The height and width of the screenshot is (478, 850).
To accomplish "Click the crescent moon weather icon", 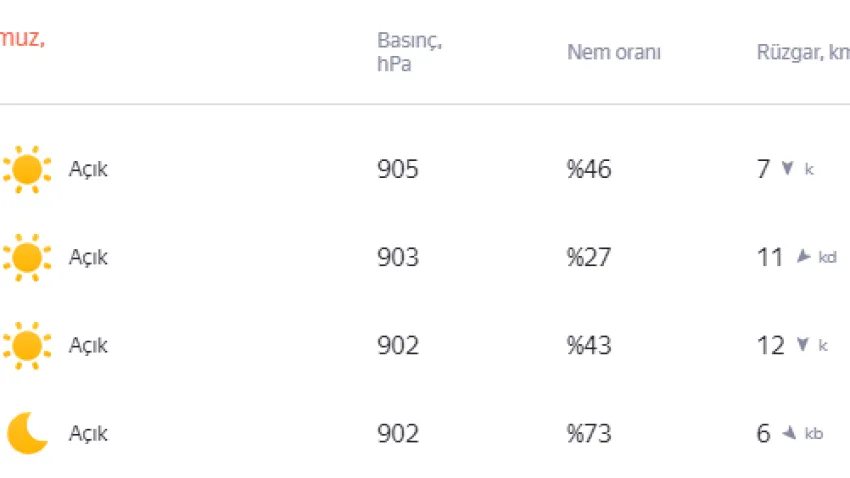I will 27,433.
